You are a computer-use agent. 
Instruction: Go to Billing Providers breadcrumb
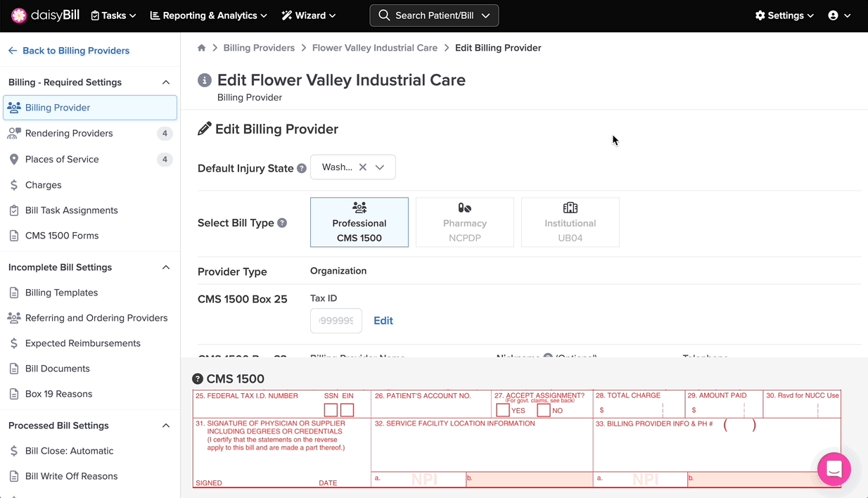pyautogui.click(x=259, y=48)
